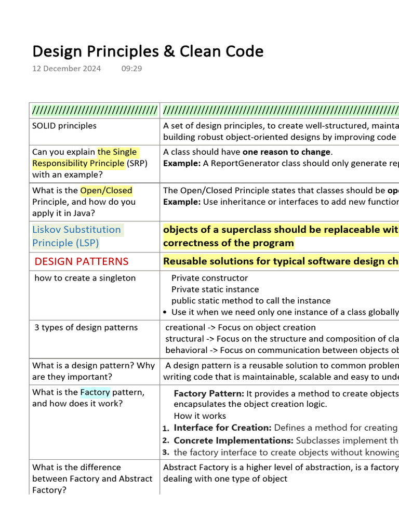
Task: Click the 'Abstract Factory is a higher level' answer
Action: point(281,468)
